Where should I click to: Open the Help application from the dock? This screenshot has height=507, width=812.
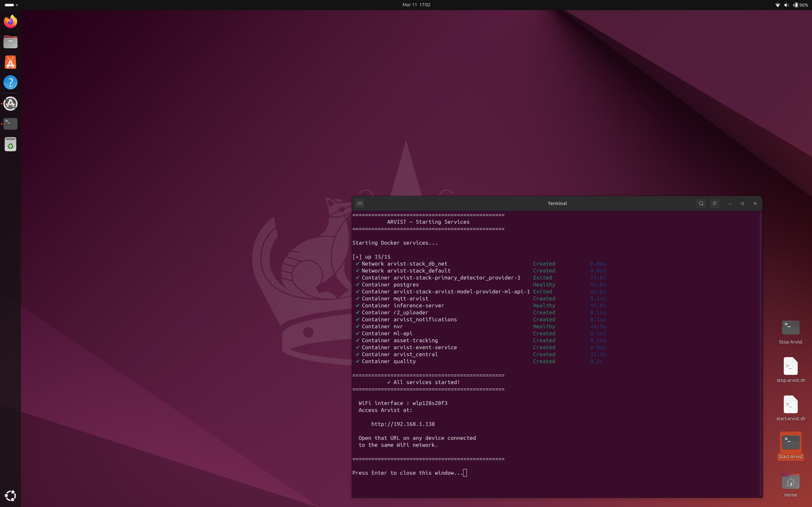coord(10,82)
